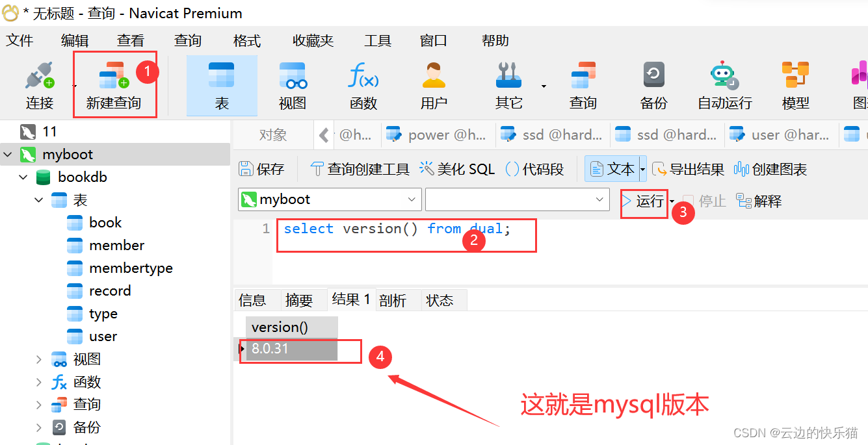The image size is (868, 445).
Task: Export the result via 导出结果
Action: click(x=688, y=170)
